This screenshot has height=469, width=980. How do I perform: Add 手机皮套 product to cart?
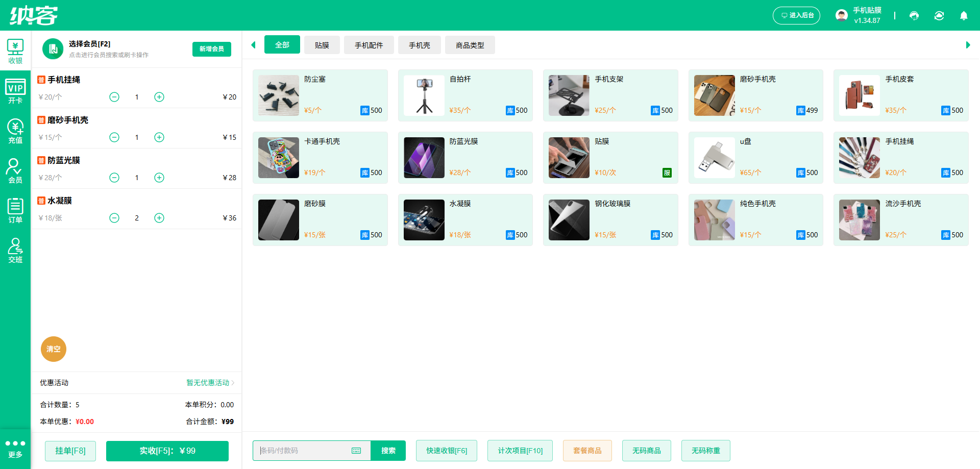pyautogui.click(x=901, y=95)
